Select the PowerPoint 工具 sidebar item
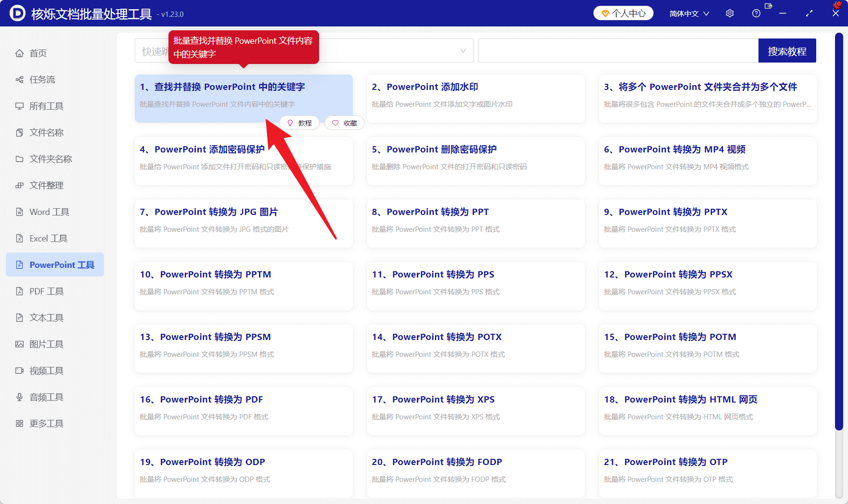The image size is (848, 504). click(55, 265)
